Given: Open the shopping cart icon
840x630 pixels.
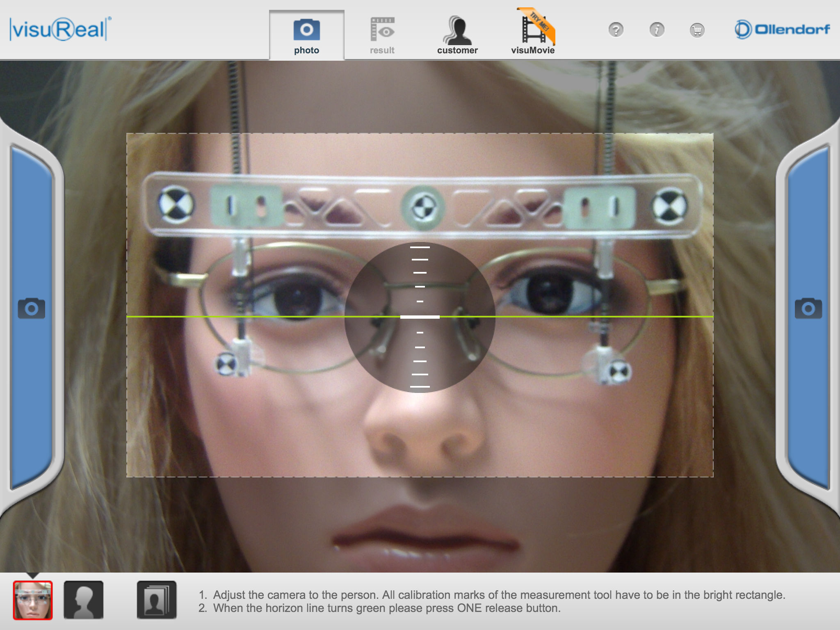Looking at the screenshot, I should 697,30.
